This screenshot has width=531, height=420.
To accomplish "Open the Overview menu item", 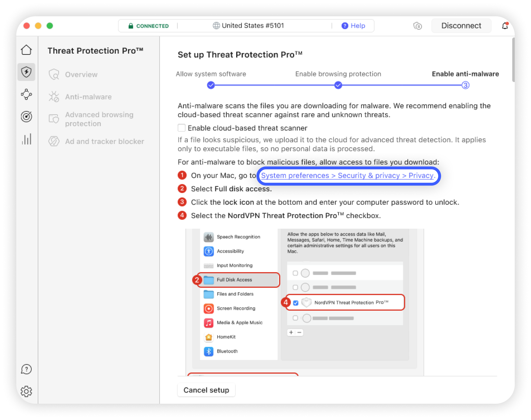I will click(x=81, y=75).
